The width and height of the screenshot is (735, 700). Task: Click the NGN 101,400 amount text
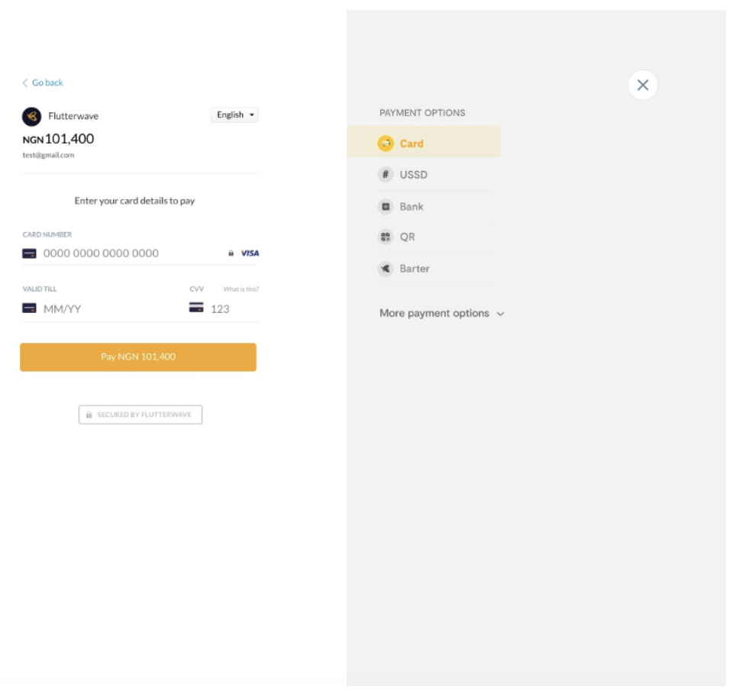tap(58, 139)
